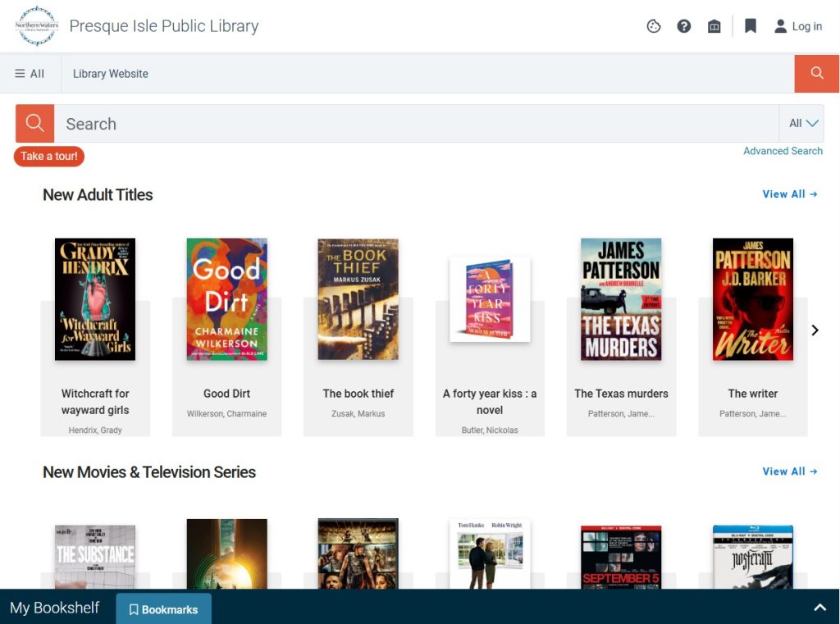Image resolution: width=840 pixels, height=624 pixels.
Task: Expand the All search scope dropdown
Action: [802, 124]
